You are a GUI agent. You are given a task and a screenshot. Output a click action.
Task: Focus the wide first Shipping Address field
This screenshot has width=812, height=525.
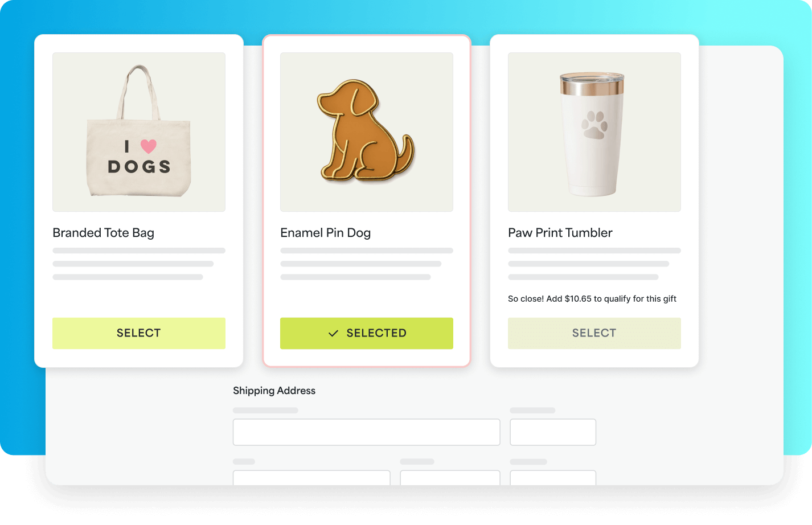367,432
